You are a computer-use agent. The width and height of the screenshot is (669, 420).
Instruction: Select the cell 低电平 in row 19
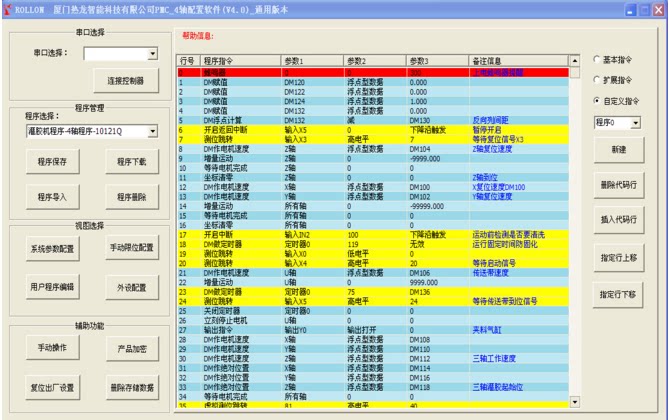coord(358,254)
